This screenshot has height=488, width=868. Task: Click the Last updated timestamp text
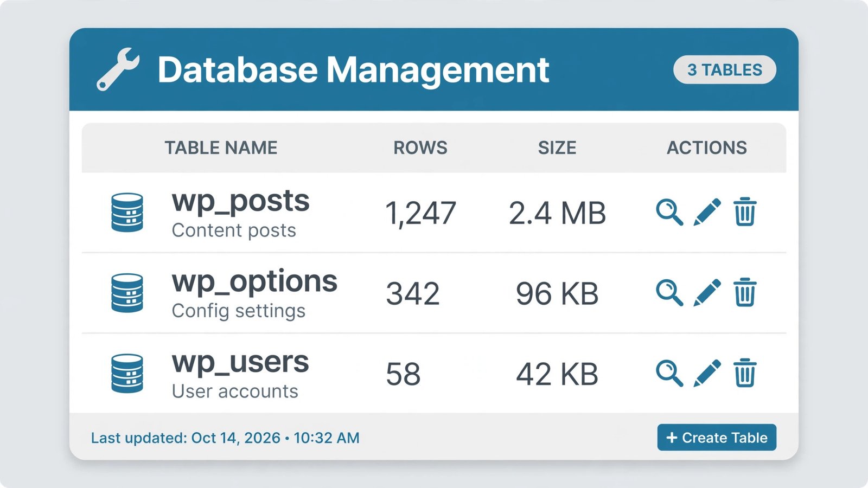[x=225, y=438]
